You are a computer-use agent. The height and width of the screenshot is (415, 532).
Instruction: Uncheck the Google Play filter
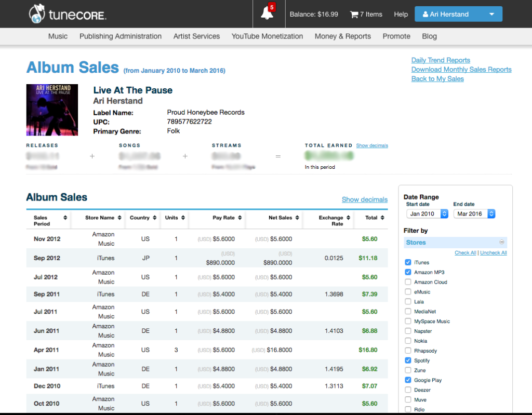pos(408,380)
